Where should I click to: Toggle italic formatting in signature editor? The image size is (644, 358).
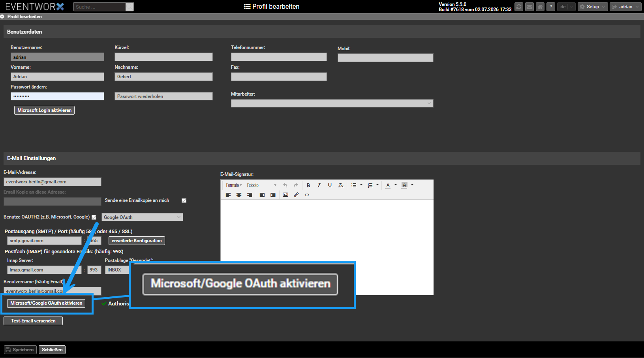pos(319,185)
